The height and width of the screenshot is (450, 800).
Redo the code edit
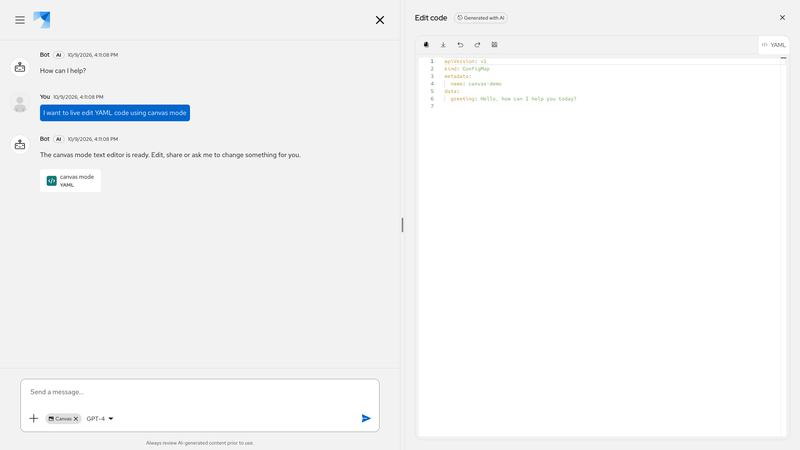477,45
